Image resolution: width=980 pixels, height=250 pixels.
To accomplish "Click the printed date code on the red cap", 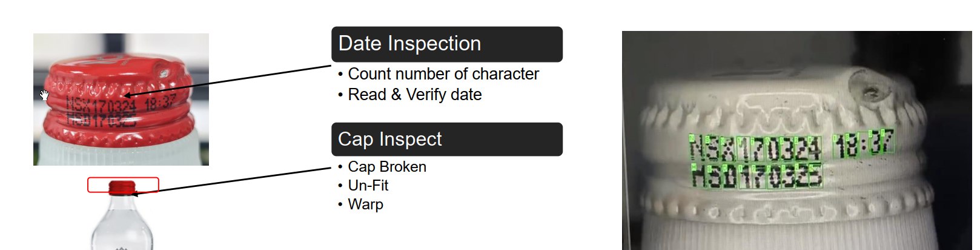I will pos(119,109).
